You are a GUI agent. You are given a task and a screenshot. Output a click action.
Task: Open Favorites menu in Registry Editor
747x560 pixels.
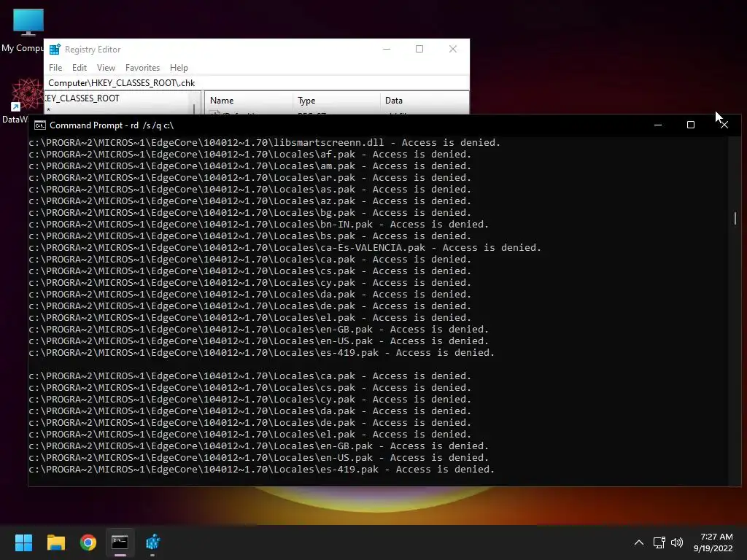(x=142, y=68)
